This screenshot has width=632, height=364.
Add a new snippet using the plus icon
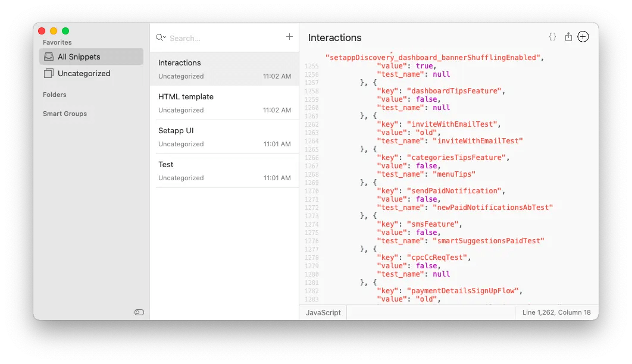tap(289, 37)
